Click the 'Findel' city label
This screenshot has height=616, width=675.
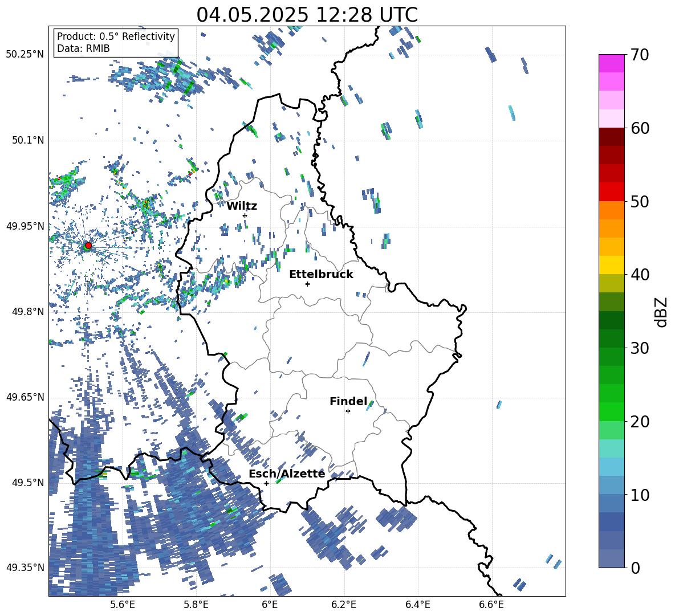(348, 401)
